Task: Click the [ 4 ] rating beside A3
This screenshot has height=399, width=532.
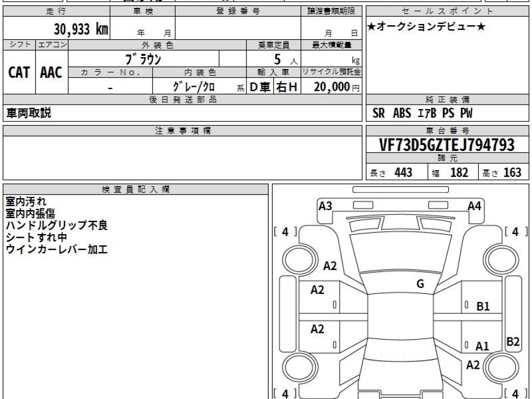Action: 286,231
